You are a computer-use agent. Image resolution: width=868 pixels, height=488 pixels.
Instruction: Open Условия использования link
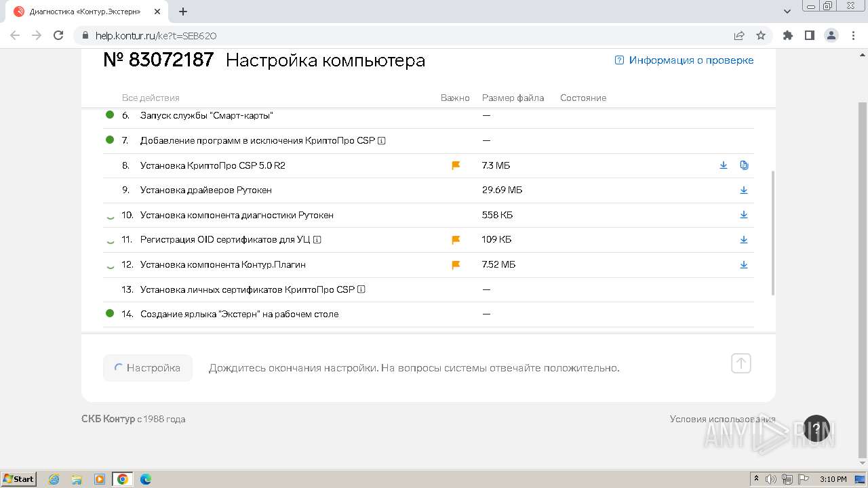pyautogui.click(x=723, y=419)
